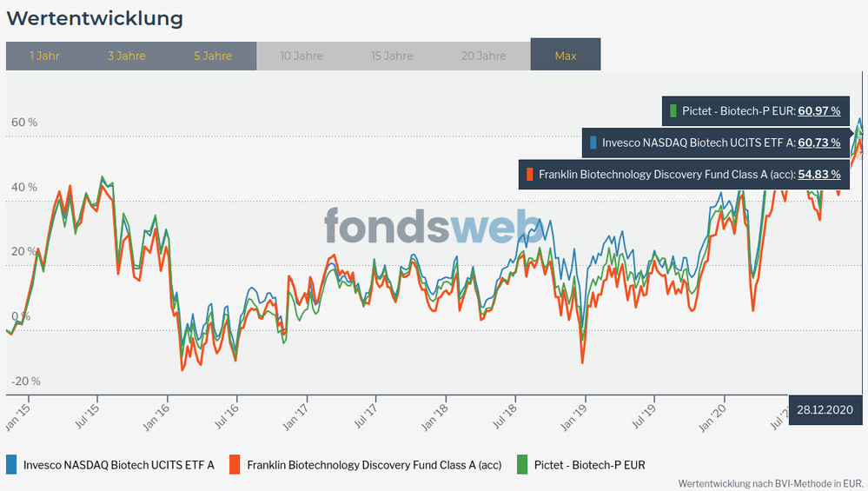Open the 60,97 % Pictet tooltip value
This screenshot has height=491, width=868.
818,111
